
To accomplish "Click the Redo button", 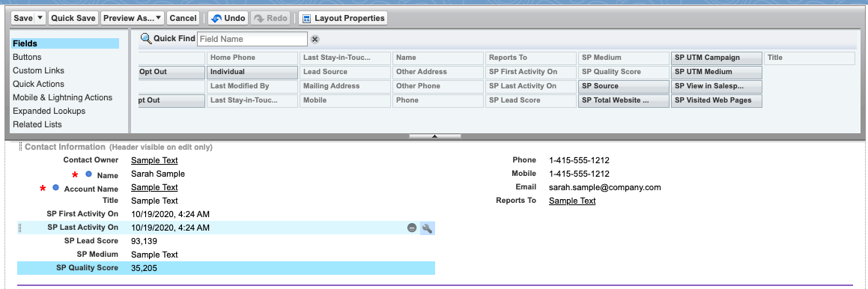I will (x=270, y=18).
